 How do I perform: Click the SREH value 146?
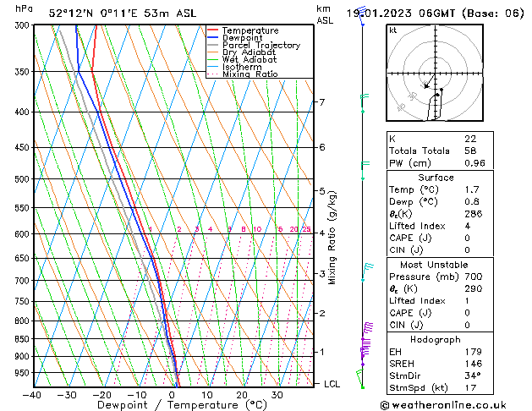coord(474,364)
